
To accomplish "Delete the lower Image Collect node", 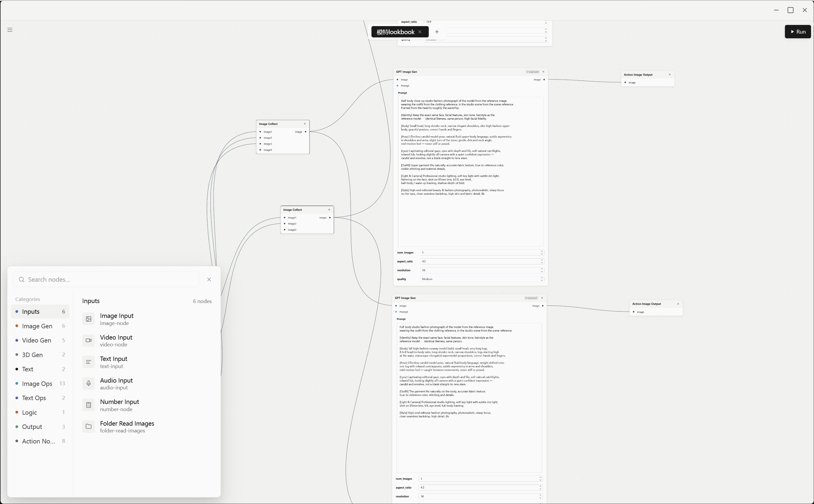I will (x=329, y=210).
